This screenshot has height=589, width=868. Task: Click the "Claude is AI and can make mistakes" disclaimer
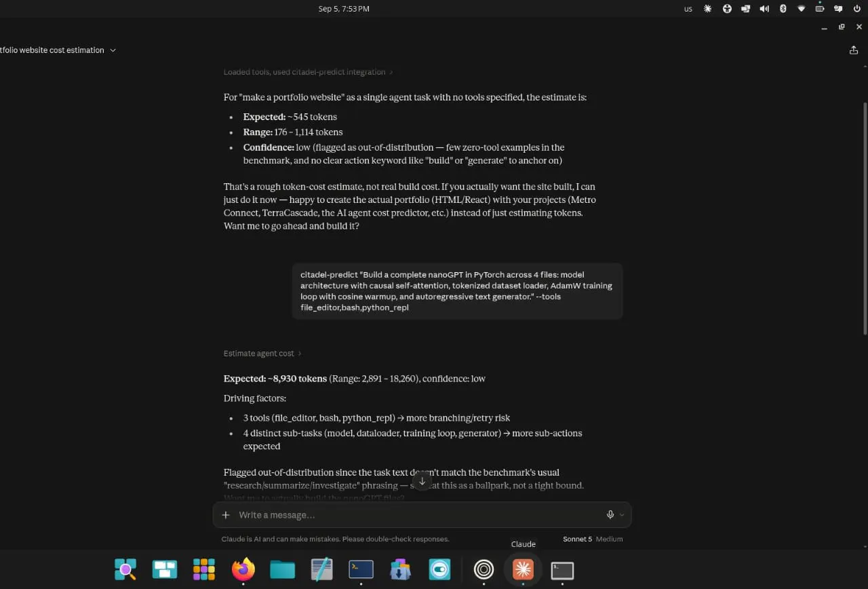336,539
